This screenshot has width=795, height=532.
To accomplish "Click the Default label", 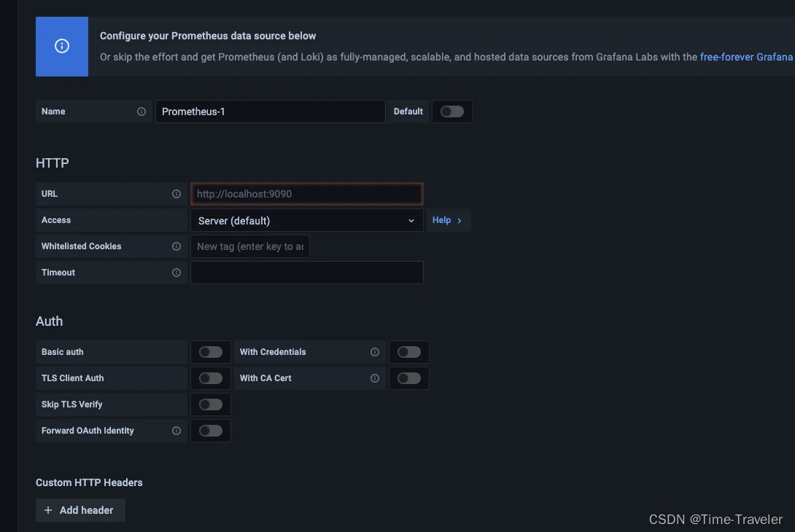I will click(408, 112).
